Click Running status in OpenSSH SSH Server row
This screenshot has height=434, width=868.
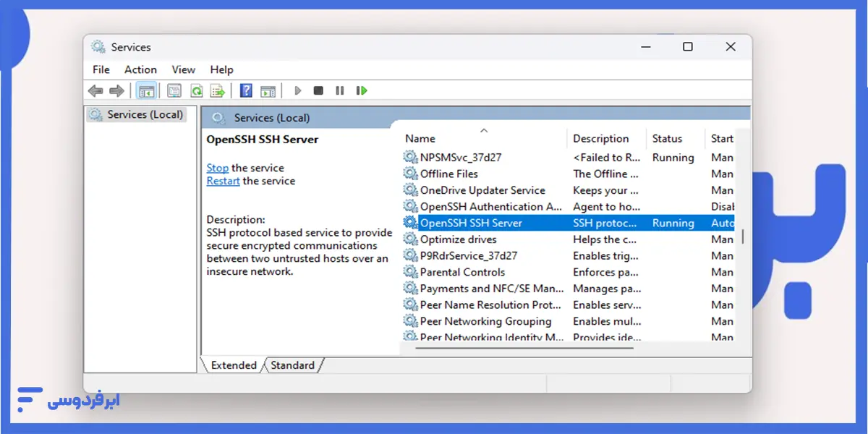pyautogui.click(x=673, y=223)
